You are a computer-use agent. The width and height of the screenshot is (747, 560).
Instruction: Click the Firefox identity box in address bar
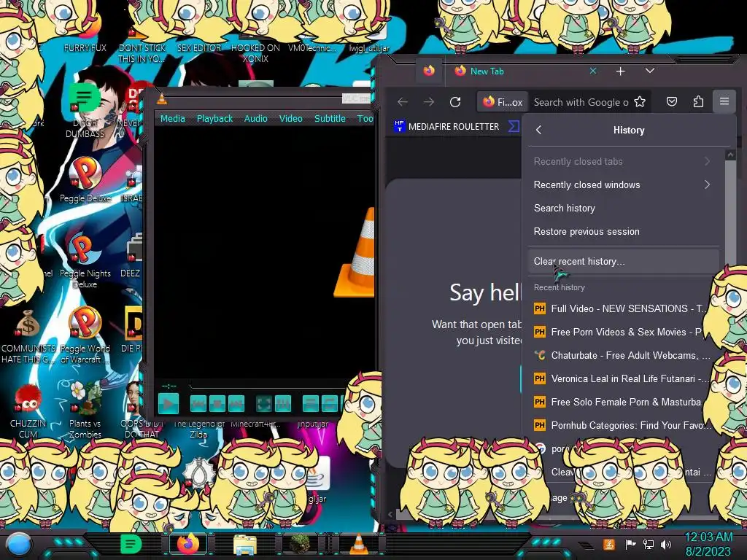(503, 102)
